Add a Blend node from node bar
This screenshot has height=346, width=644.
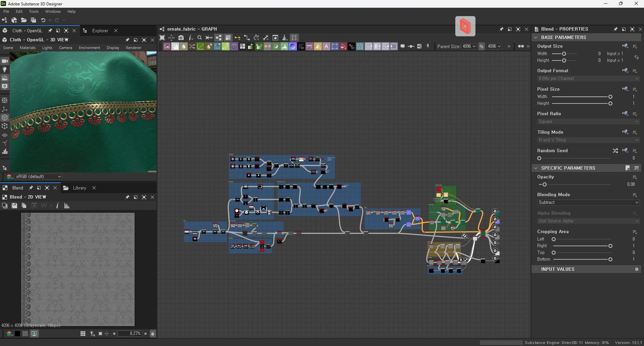click(175, 46)
